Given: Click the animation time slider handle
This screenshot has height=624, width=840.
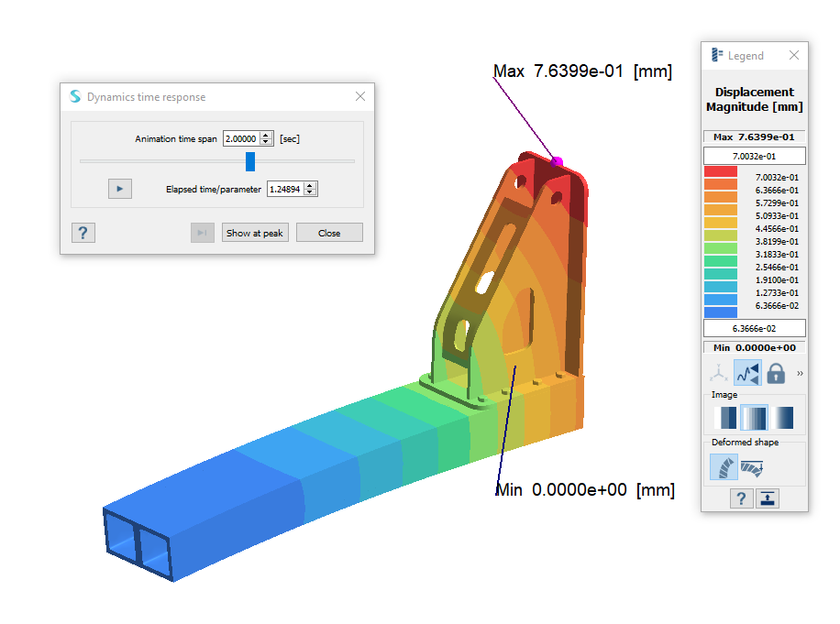Looking at the screenshot, I should point(249,161).
